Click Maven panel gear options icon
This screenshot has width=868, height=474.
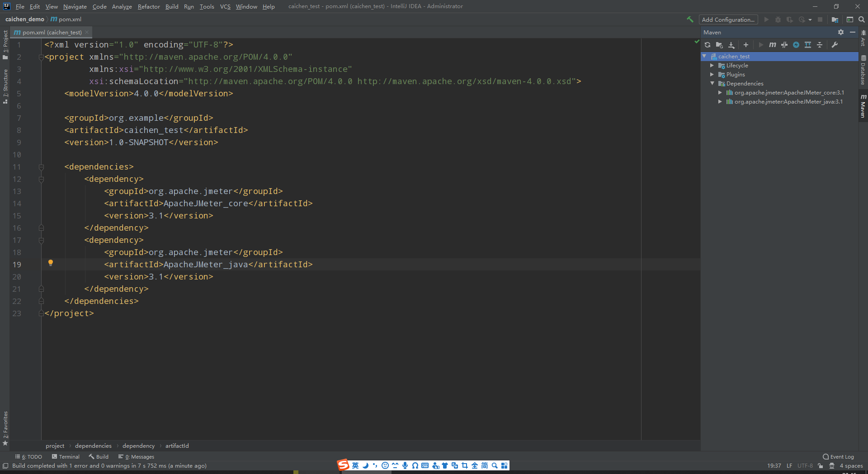841,32
